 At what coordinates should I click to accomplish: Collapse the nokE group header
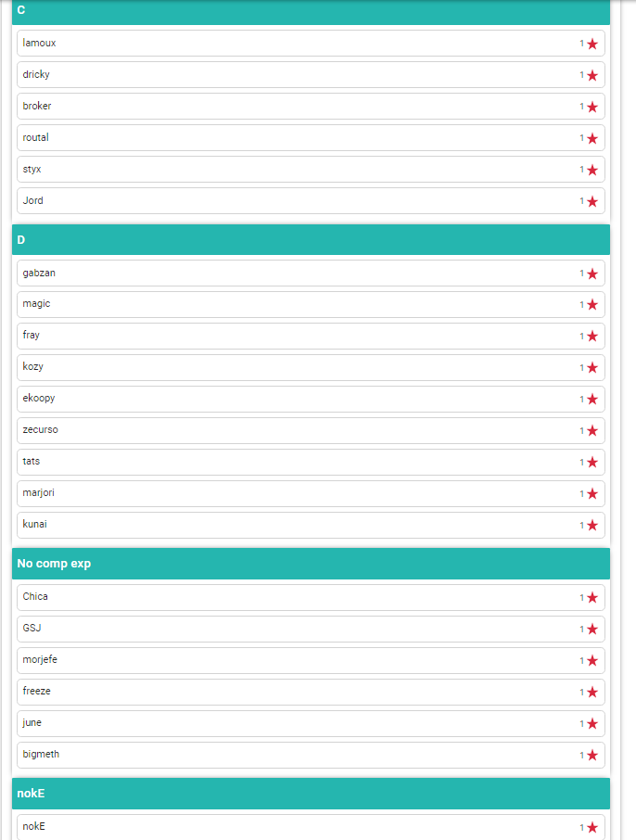[311, 794]
